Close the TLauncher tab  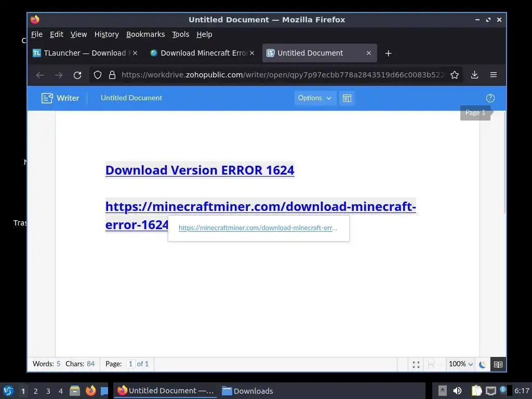(x=135, y=53)
